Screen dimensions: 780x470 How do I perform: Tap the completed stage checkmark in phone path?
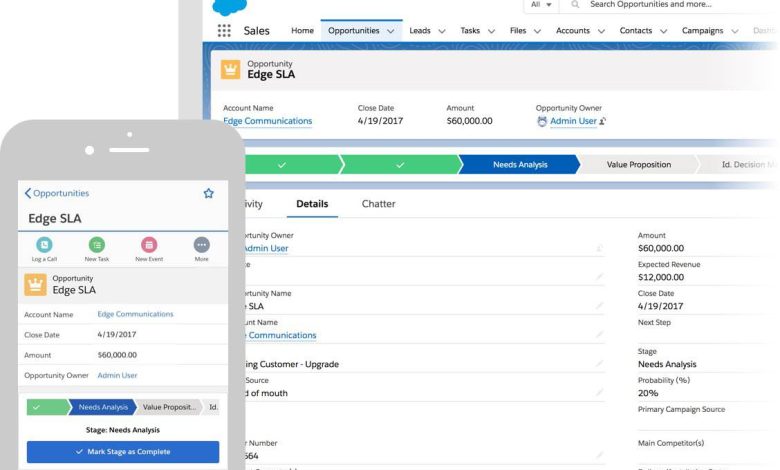[x=36, y=407]
